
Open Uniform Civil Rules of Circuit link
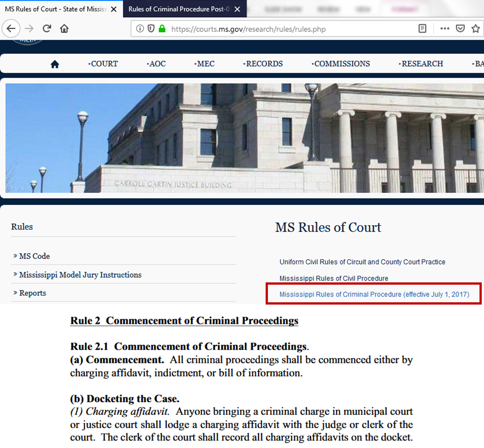point(362,262)
